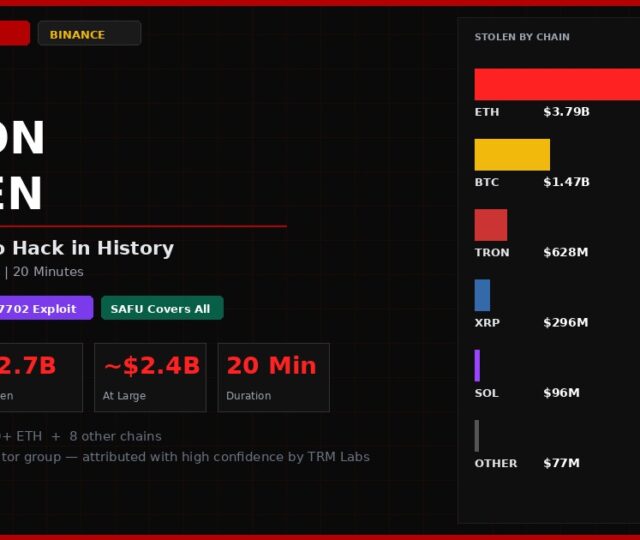The height and width of the screenshot is (540, 640).
Task: Click the red TRON bar in chart
Action: (x=491, y=225)
